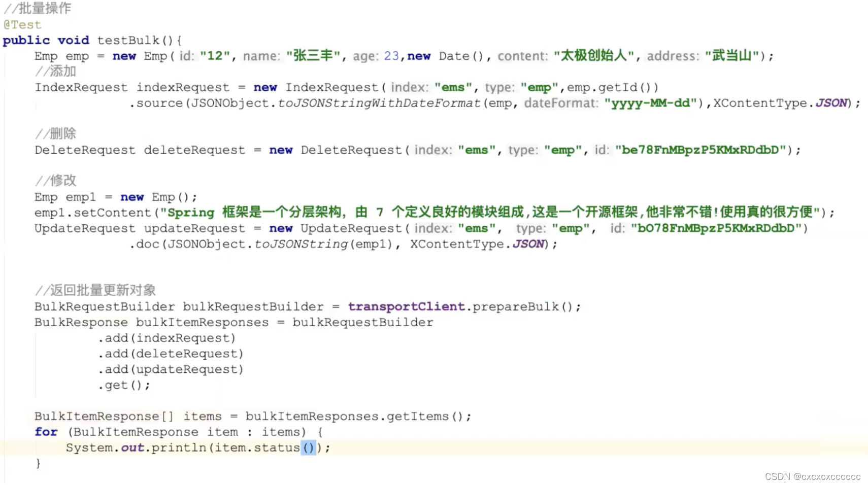Click the //批量操作 comment

pyautogui.click(x=37, y=8)
